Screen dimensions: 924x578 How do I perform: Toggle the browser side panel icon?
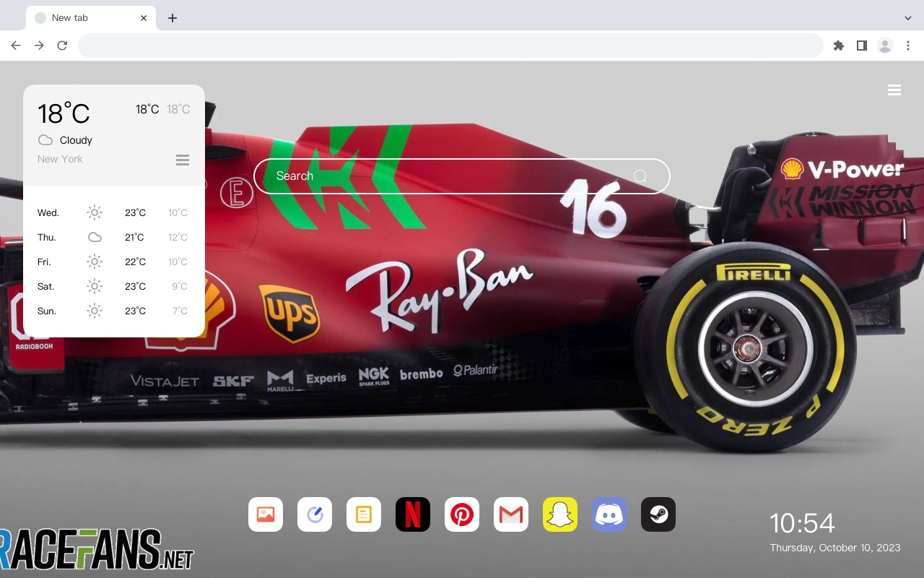point(861,46)
